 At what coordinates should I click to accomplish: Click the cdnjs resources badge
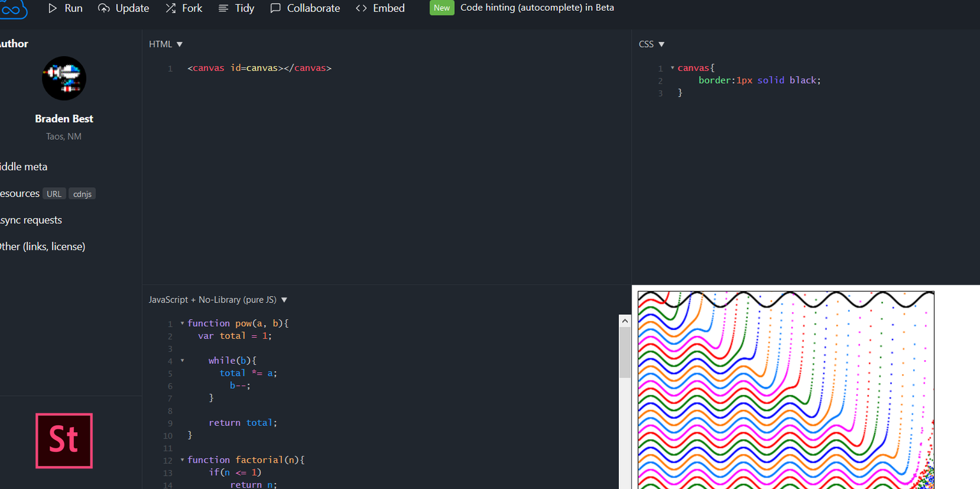[x=82, y=193]
